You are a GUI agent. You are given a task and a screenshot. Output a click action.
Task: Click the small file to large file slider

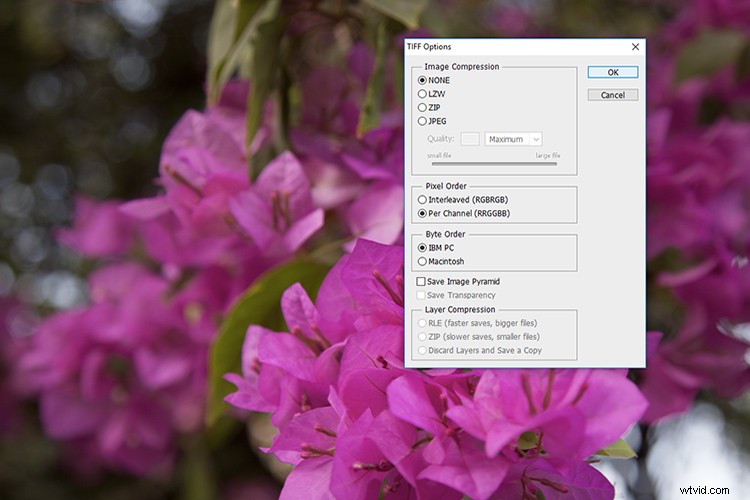(488, 163)
